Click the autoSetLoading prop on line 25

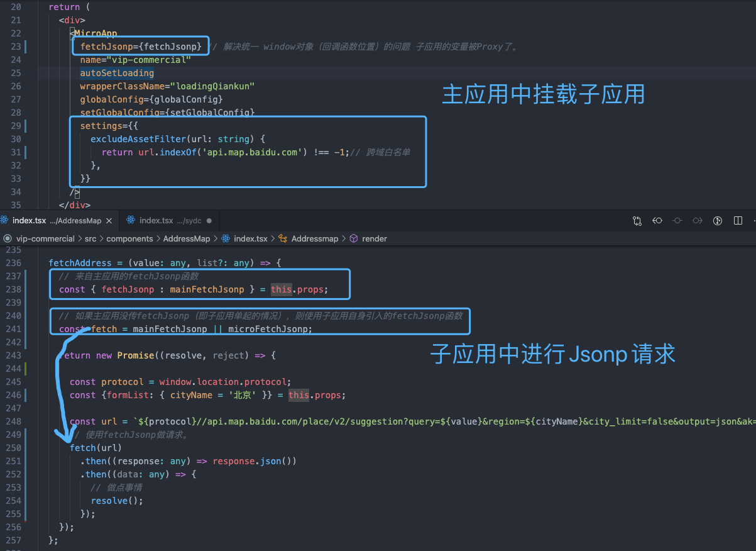(117, 73)
